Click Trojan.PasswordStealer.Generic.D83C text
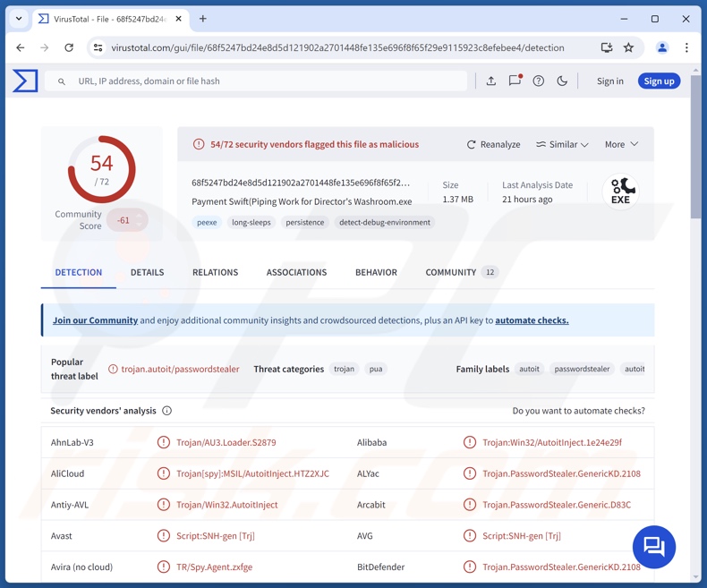This screenshot has height=588, width=707. [x=557, y=505]
